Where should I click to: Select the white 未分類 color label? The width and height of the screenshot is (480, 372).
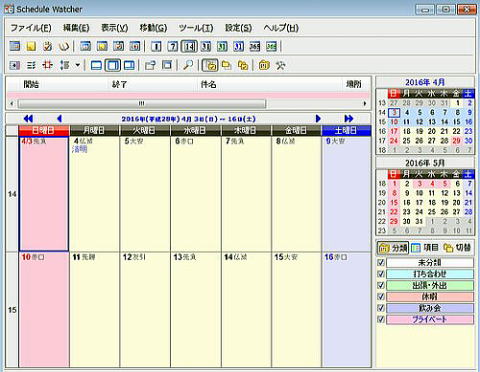coord(430,263)
